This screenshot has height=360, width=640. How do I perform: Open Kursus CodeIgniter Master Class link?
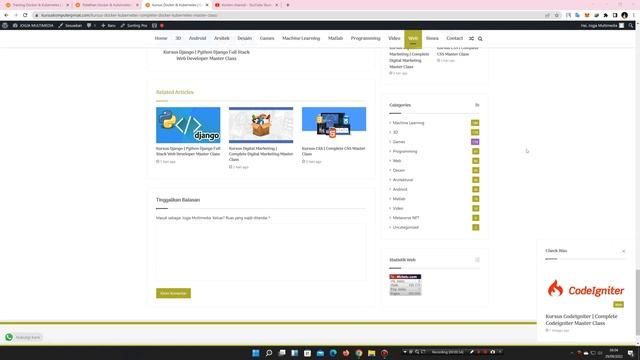(581, 320)
